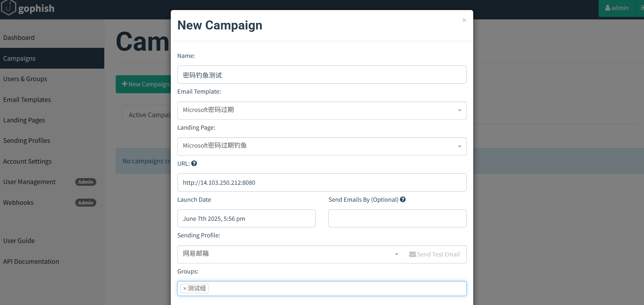Click the admin user icon button
This screenshot has height=305, width=644.
click(x=617, y=8)
